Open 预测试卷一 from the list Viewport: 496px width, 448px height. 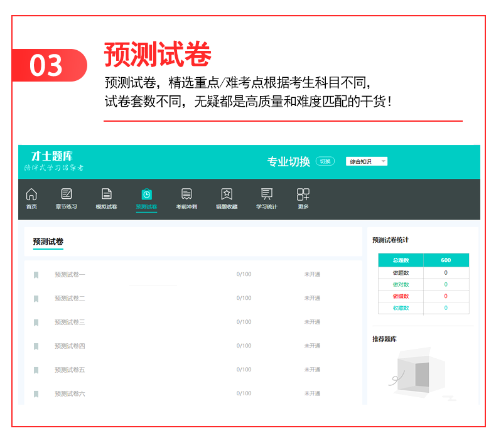click(70, 274)
